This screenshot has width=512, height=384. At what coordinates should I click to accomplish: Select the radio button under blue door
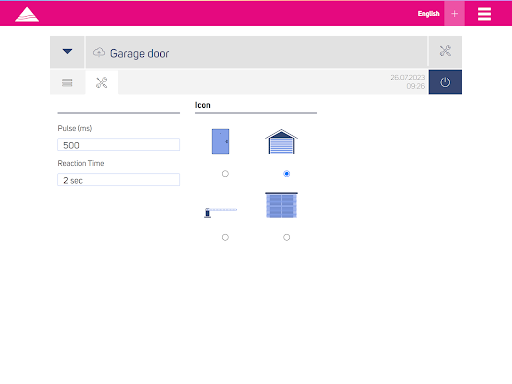[x=225, y=174]
